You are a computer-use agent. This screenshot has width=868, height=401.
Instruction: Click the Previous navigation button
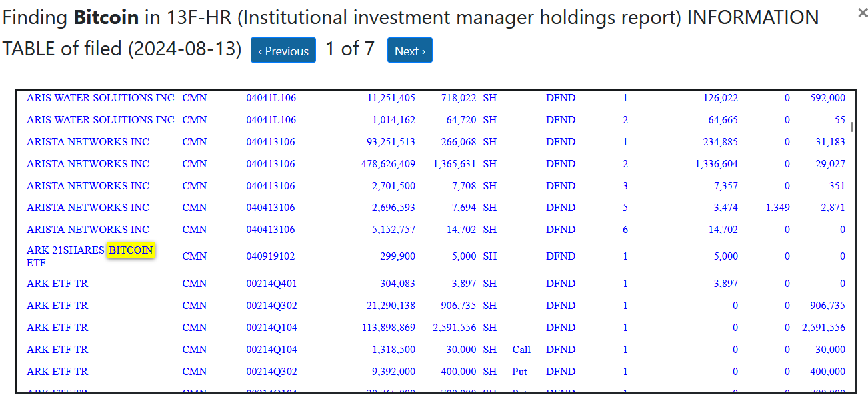click(283, 50)
